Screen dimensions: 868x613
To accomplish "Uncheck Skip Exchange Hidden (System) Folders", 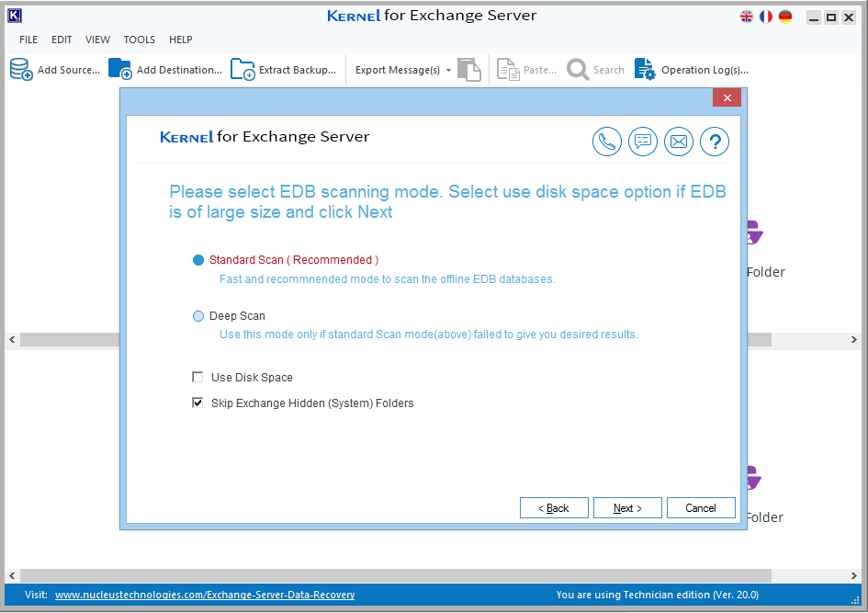I will tap(197, 403).
